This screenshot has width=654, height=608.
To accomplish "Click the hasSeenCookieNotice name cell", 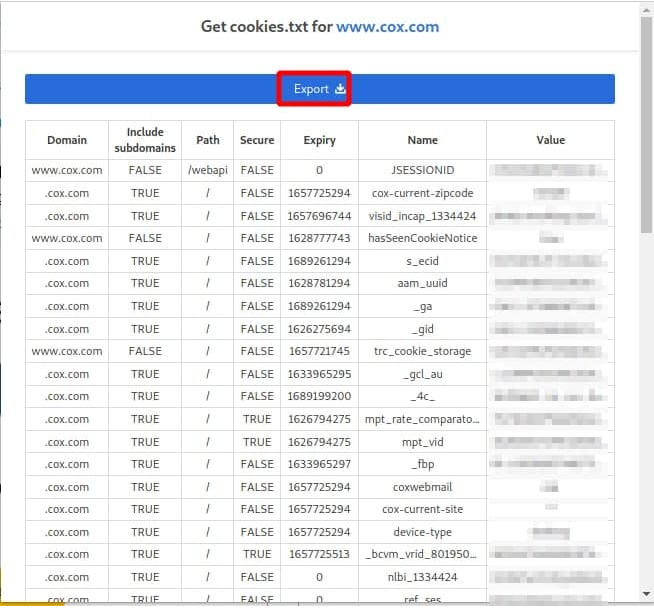I will coord(423,238).
